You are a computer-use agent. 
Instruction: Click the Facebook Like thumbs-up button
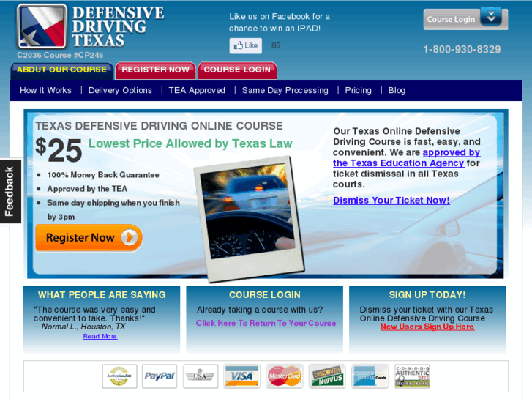pos(246,45)
